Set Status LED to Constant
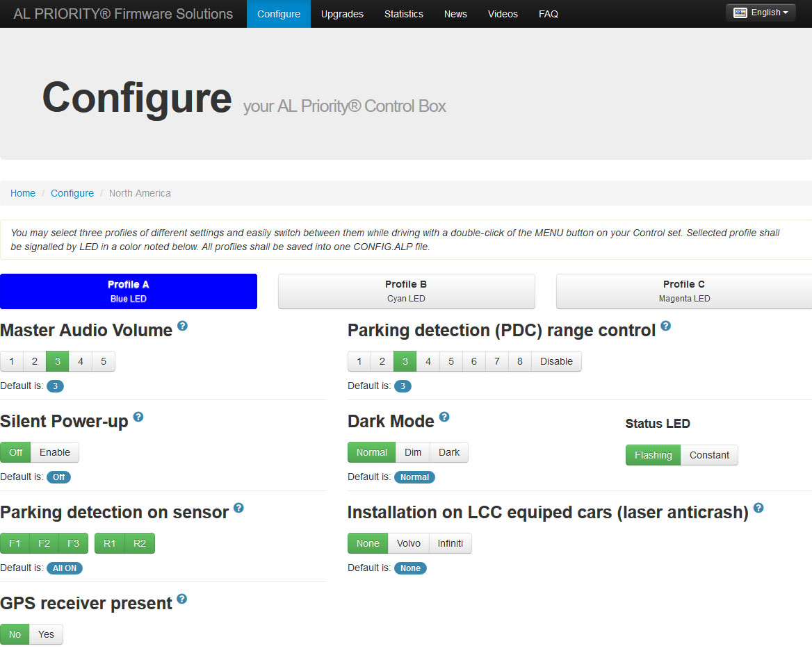Viewport: 812px width, 653px height. click(x=709, y=455)
